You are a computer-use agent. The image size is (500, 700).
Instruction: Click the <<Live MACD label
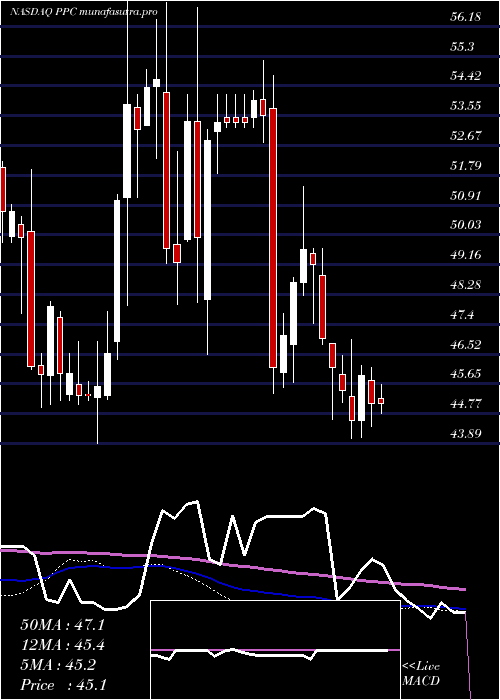coord(421,673)
